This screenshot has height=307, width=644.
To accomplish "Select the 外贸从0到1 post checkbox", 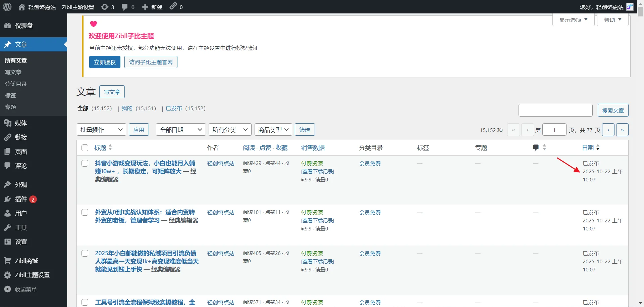I will pyautogui.click(x=85, y=212).
